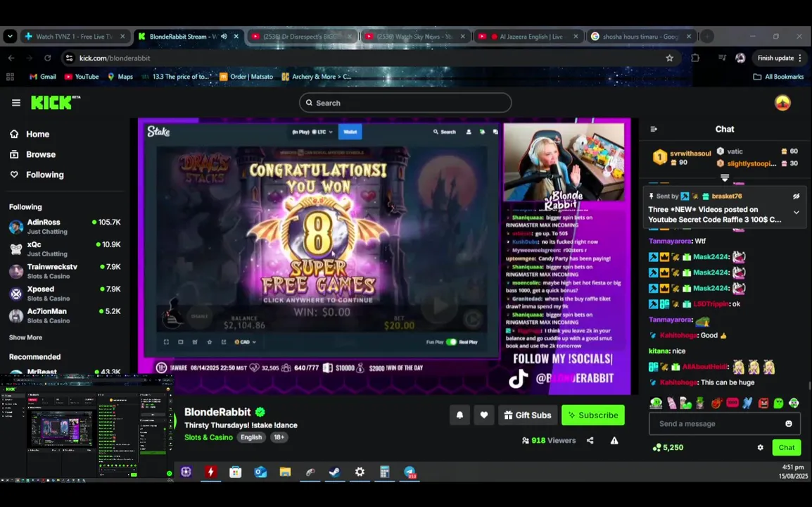The width and height of the screenshot is (812, 507).
Task: Open the Kick sidebar hamburger menu
Action: [16, 103]
